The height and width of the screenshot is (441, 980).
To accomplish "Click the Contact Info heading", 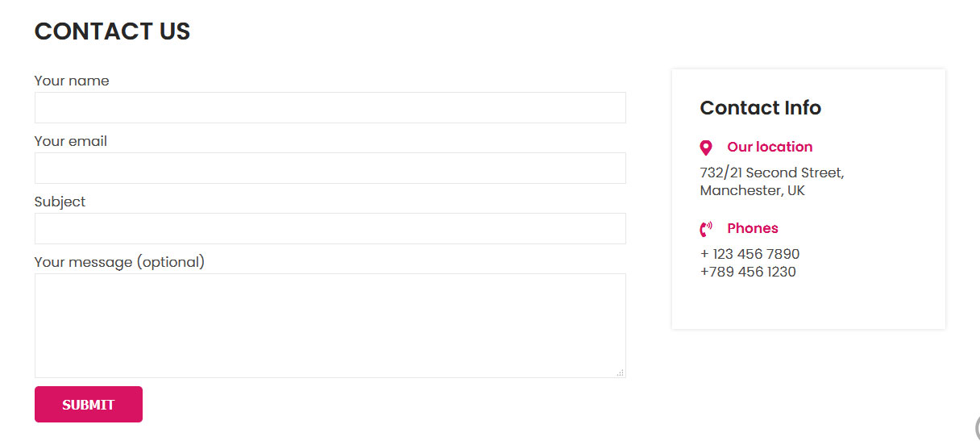I will click(x=760, y=108).
